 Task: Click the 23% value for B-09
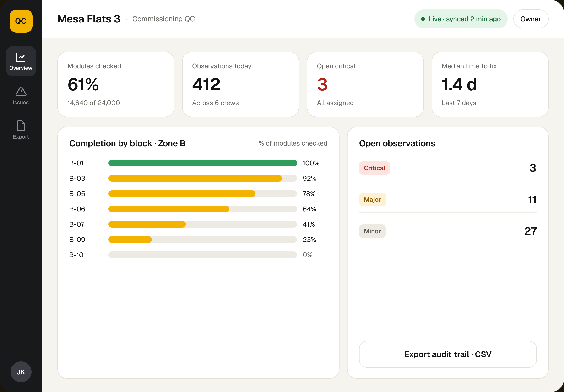(309, 240)
